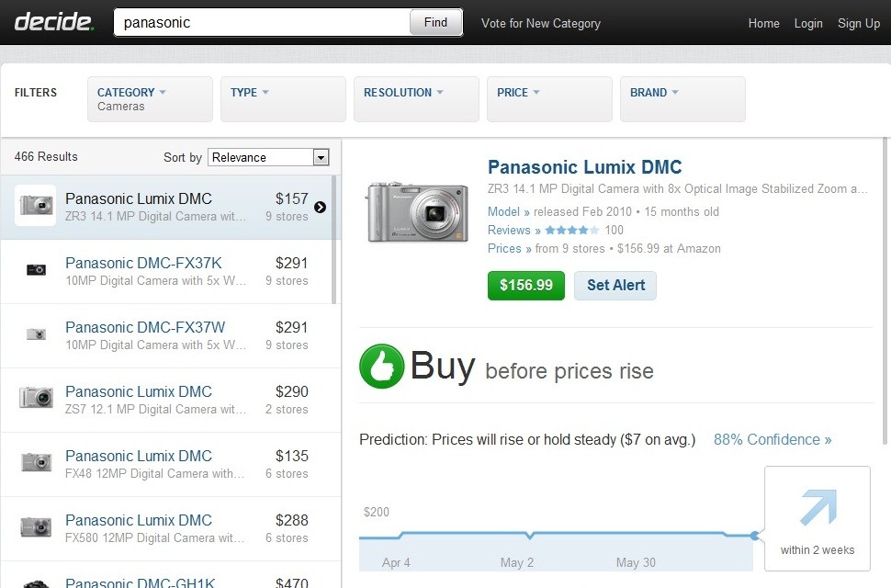Expand the Category filter dropdown
The height and width of the screenshot is (588, 891).
point(150,99)
